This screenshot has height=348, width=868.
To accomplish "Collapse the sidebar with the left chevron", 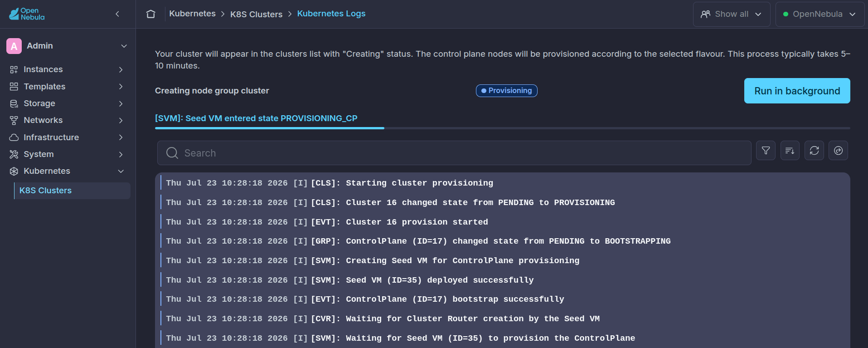I will click(117, 14).
